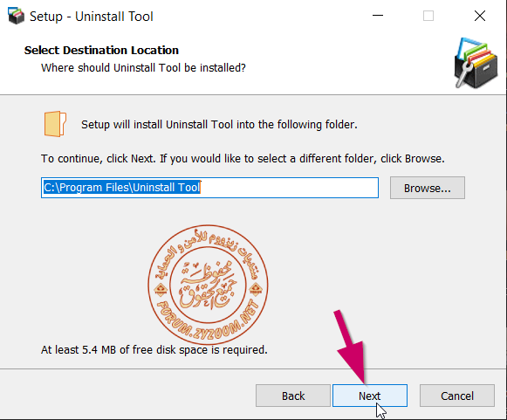
Task: Close the setup window
Action: (x=480, y=16)
